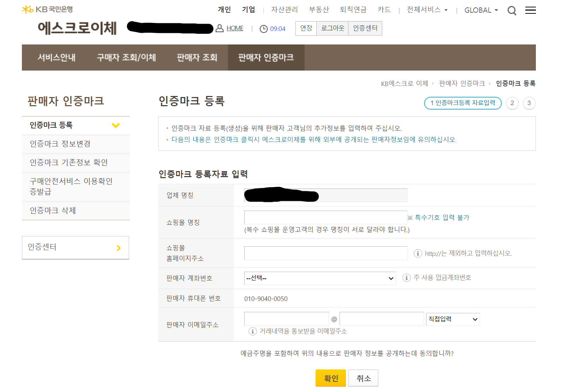This screenshot has height=392, width=562.
Task: Click the 쇼핑몰 명칭 input field
Action: (326, 217)
